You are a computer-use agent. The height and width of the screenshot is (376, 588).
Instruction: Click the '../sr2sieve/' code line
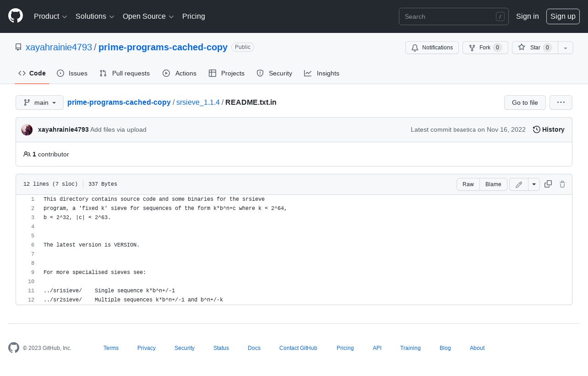(x=133, y=300)
